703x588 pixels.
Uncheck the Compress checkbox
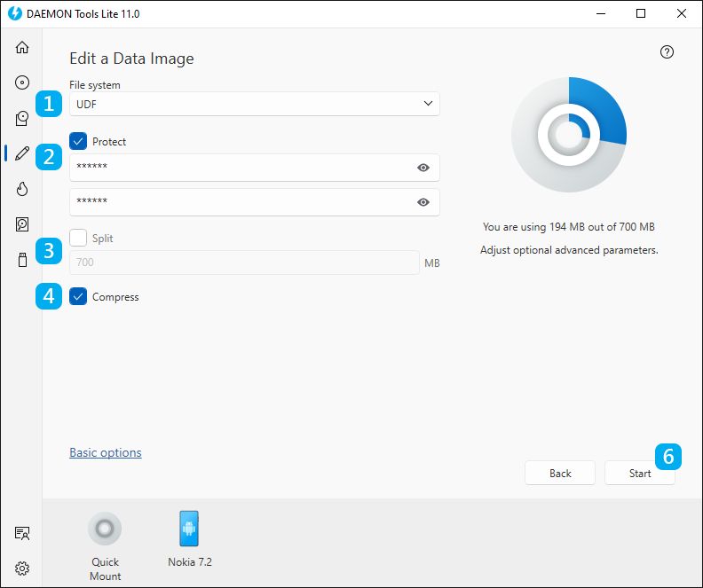[78, 296]
